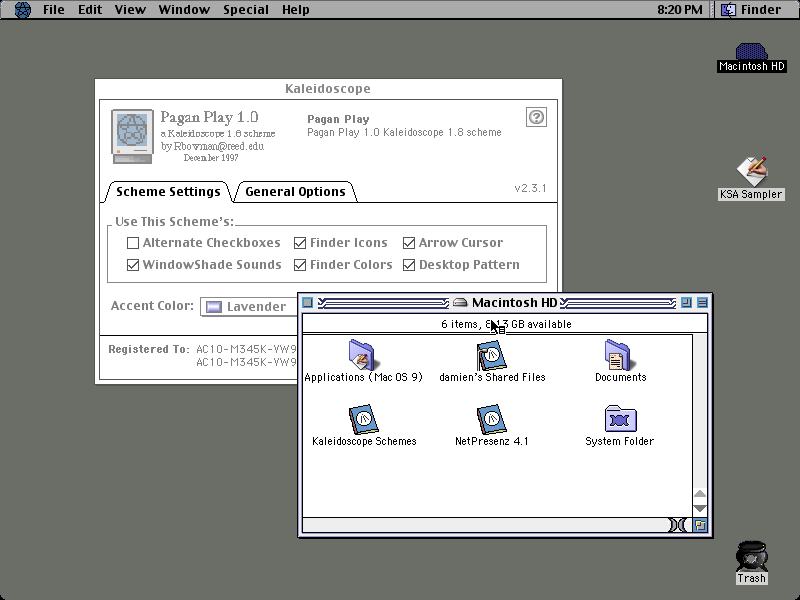Click the damien's Shared Files name label
Screen dimensions: 800x600
pyautogui.click(x=492, y=378)
